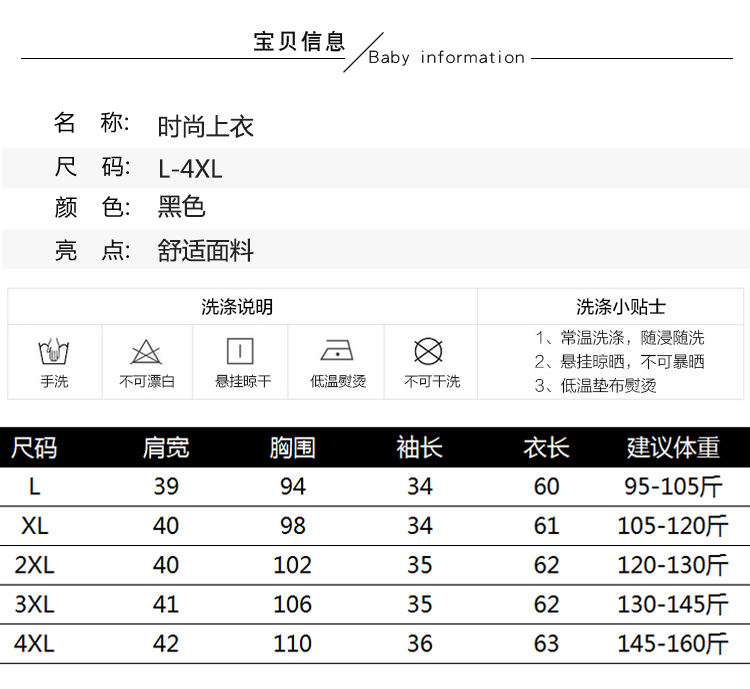
Task: Click the 洗涤小贴士 header
Action: (621, 307)
